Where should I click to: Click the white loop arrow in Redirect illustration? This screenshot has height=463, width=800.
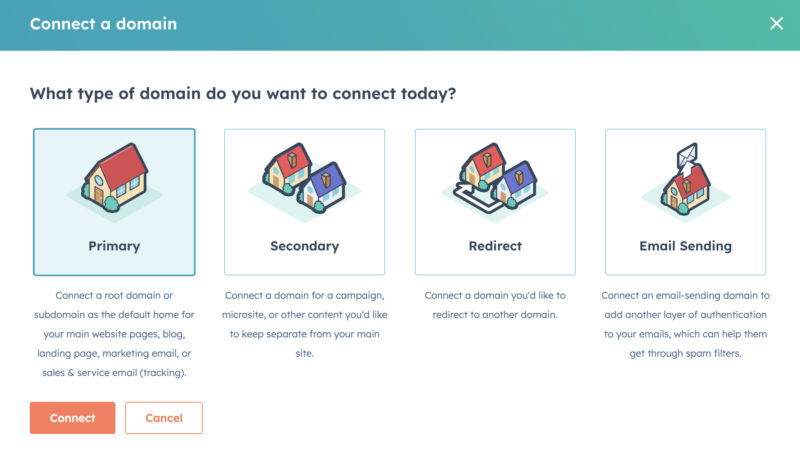pos(472,198)
